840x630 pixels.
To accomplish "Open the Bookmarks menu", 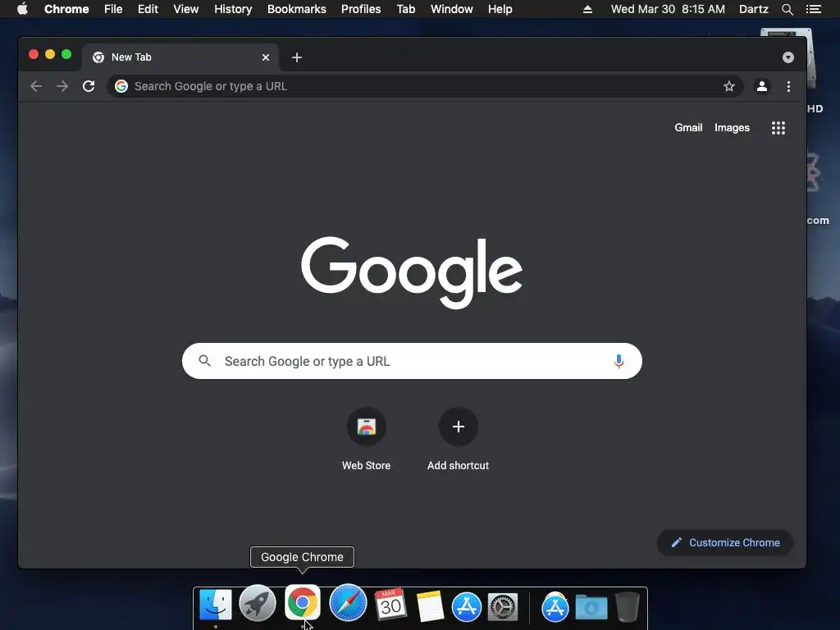I will [x=297, y=9].
